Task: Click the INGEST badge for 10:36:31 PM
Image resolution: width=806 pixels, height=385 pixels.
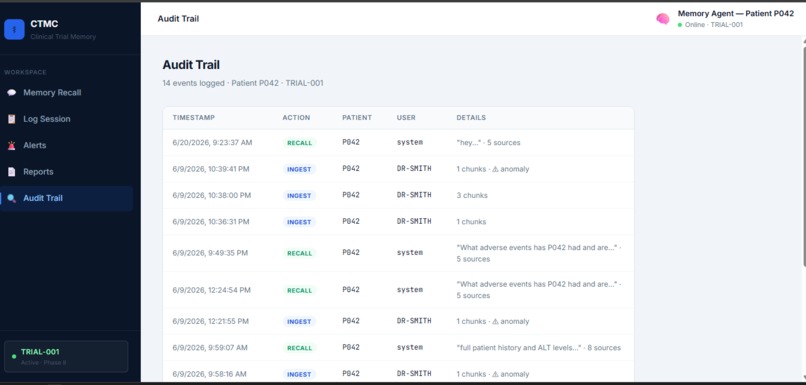Action: pyautogui.click(x=299, y=222)
